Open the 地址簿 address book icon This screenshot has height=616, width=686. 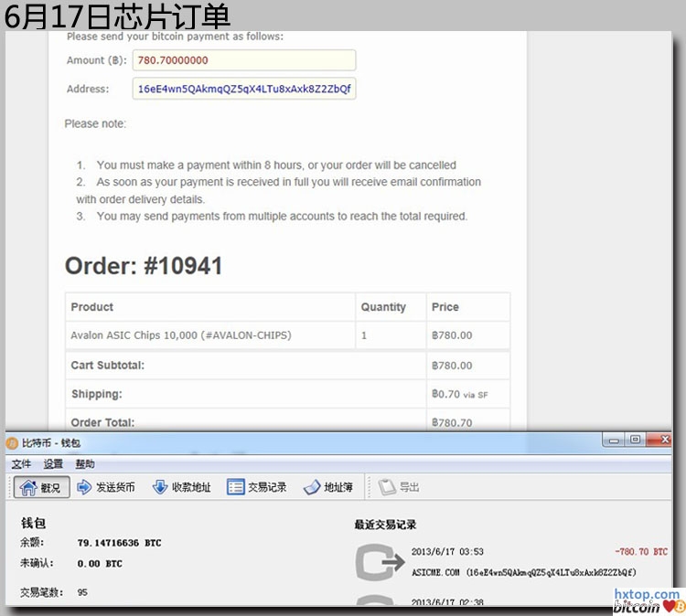[x=311, y=487]
